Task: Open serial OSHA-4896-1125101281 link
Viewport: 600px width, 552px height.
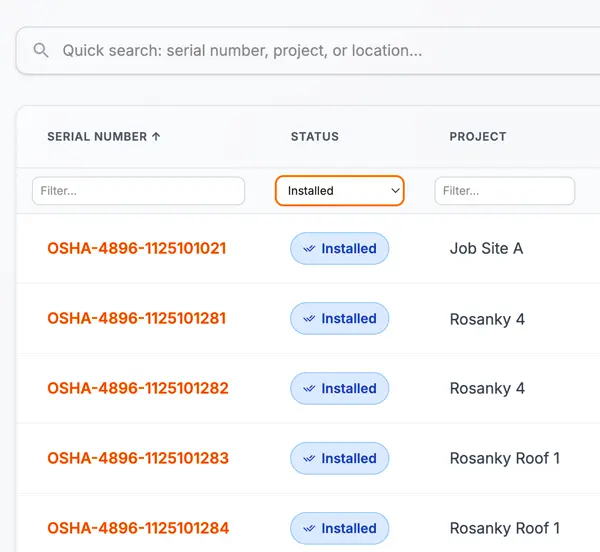Action: 137,318
